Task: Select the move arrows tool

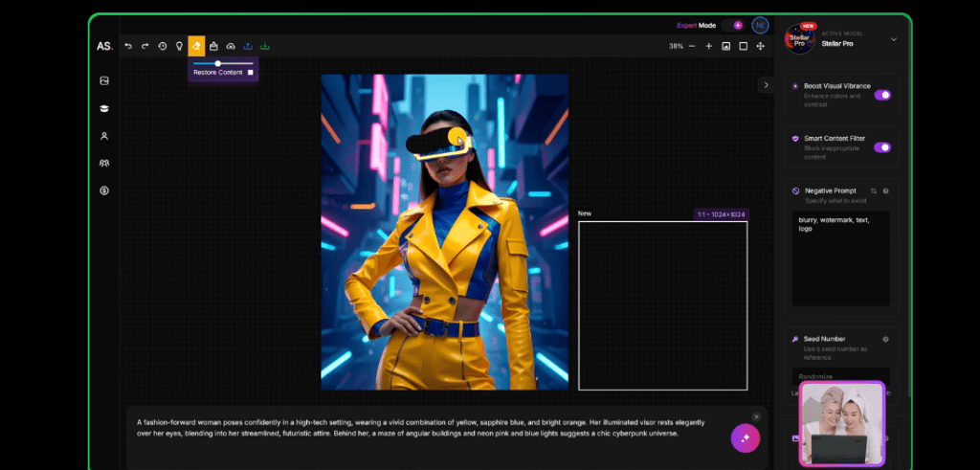Action: coord(761,46)
